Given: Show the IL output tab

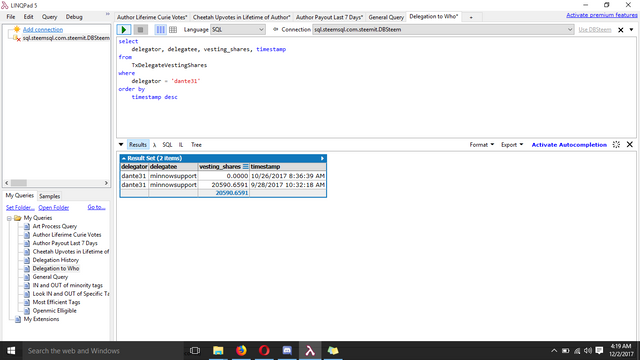Looking at the screenshot, I should [x=181, y=144].
